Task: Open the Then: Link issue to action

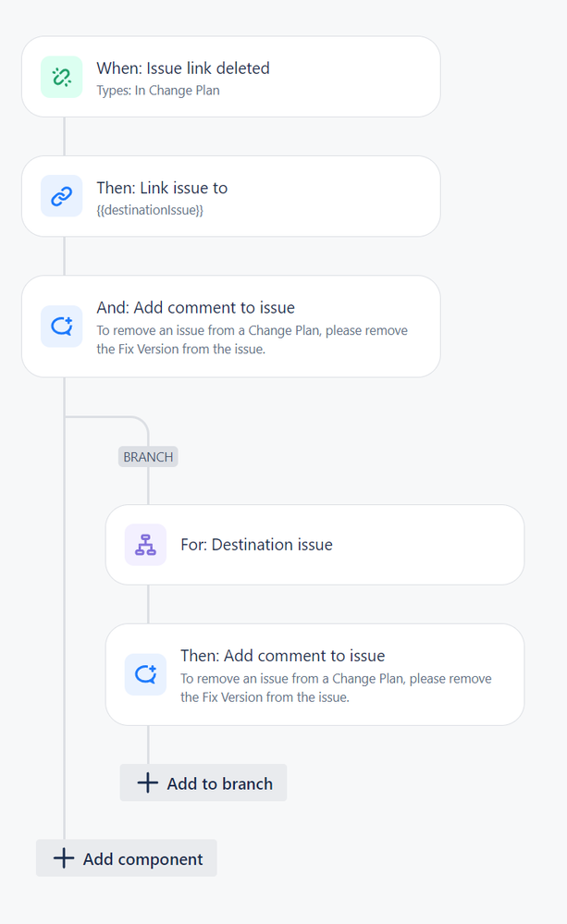Action: tap(231, 196)
